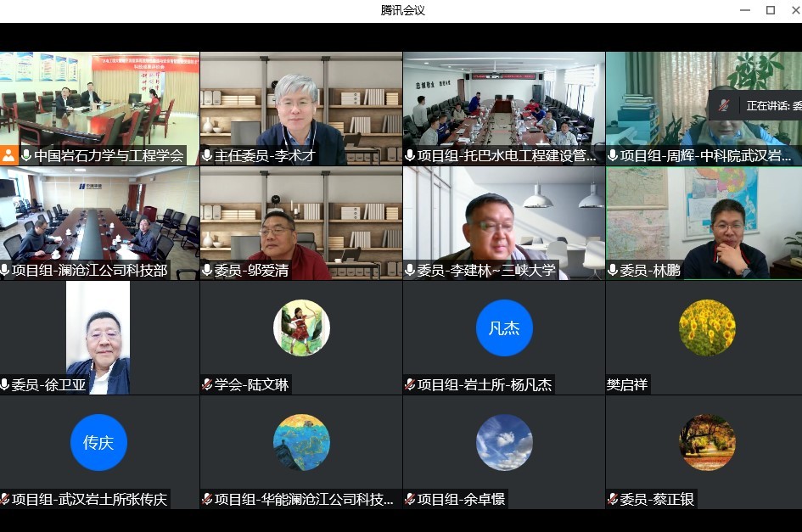This screenshot has width=802, height=532.
Task: Click the muted mic in the speaking indicator
Action: pos(724,106)
